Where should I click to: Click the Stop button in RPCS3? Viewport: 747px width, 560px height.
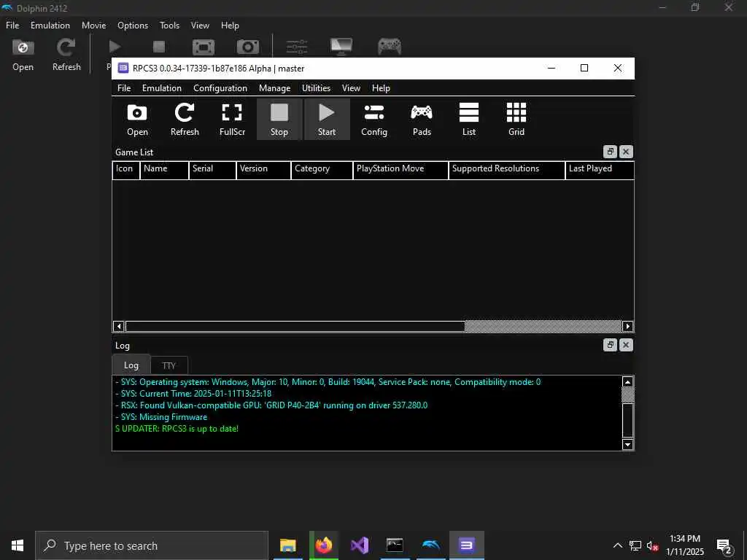(279, 119)
